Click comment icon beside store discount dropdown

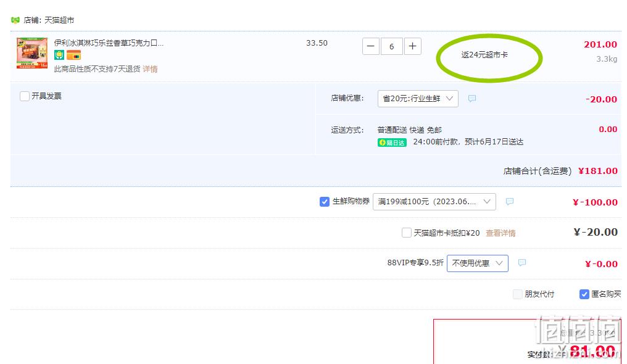[472, 98]
